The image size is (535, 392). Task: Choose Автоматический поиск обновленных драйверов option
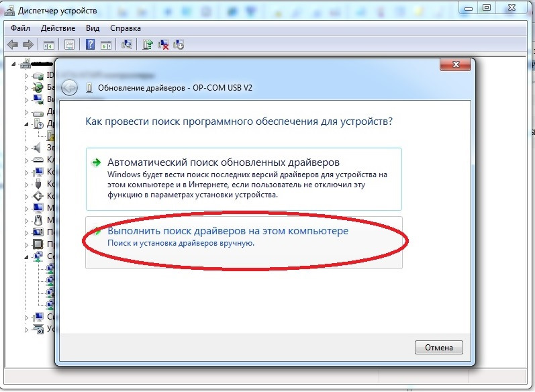point(244,179)
